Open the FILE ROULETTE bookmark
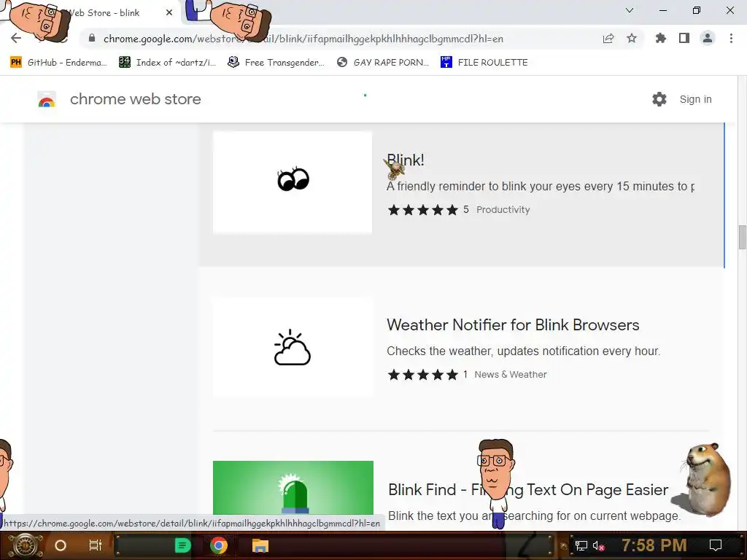Viewport: 747px width, 560px height. (x=484, y=63)
